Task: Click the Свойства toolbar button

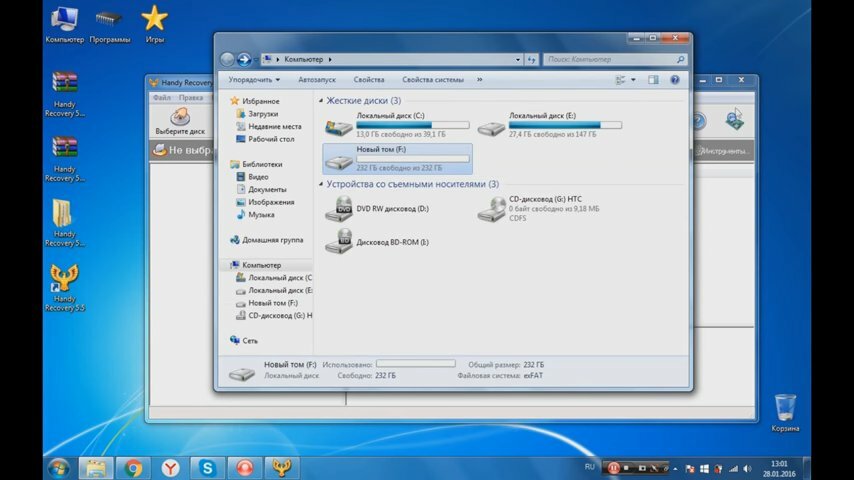Action: [x=369, y=80]
